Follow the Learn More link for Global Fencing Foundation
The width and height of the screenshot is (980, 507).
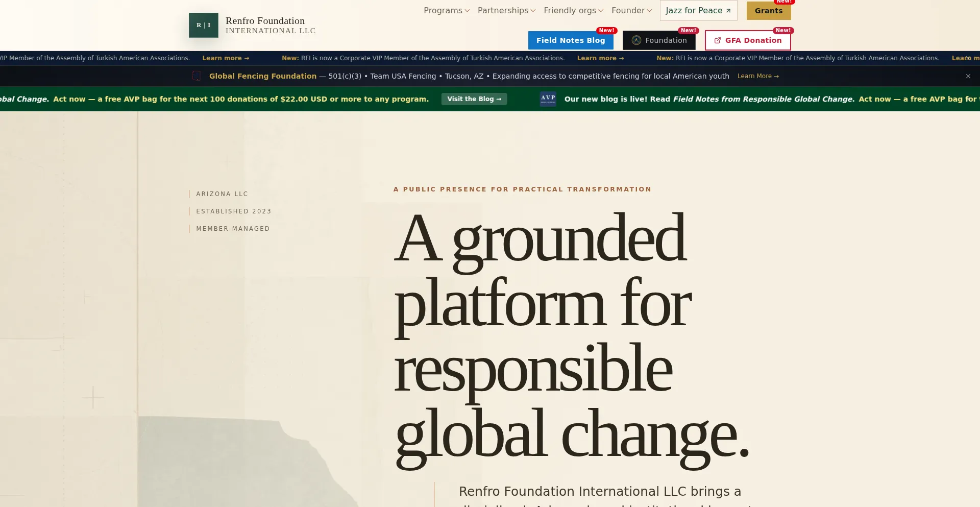point(758,76)
